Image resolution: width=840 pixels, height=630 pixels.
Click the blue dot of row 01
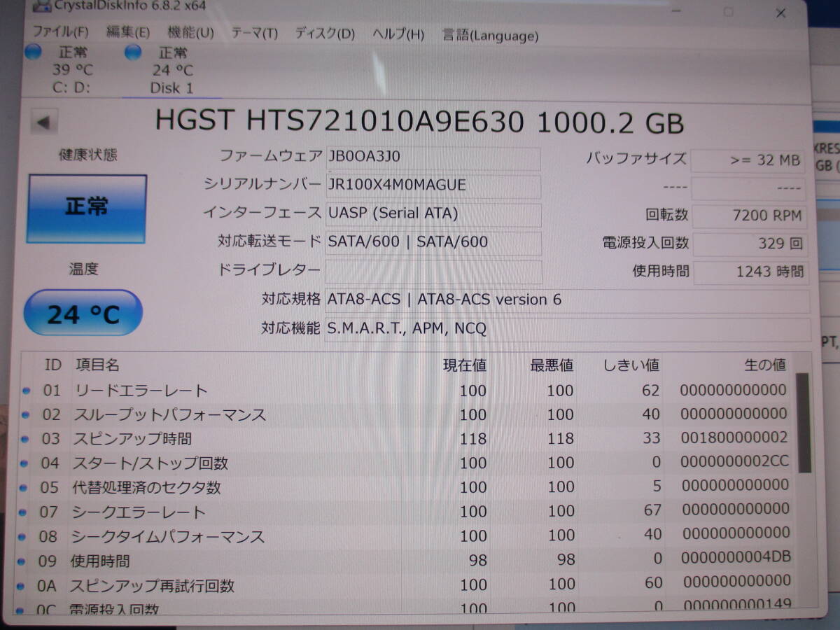click(x=26, y=391)
